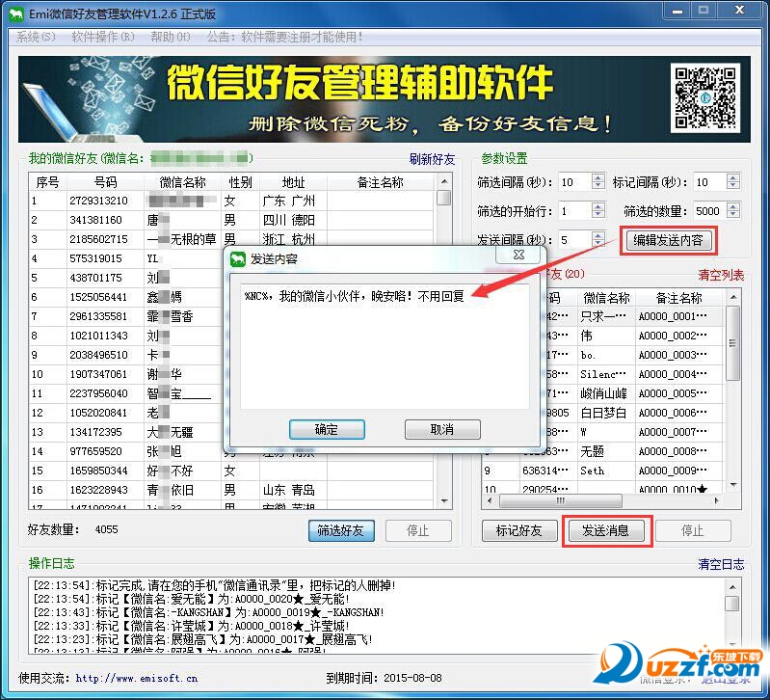The width and height of the screenshot is (770, 700).
Task: Decrease 筛选的数量 with the down arrow
Action: [x=732, y=215]
